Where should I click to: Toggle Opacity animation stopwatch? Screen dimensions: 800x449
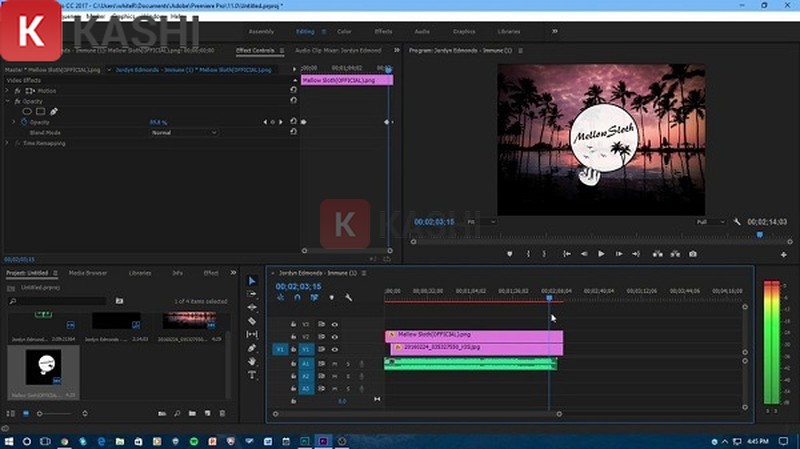24,122
